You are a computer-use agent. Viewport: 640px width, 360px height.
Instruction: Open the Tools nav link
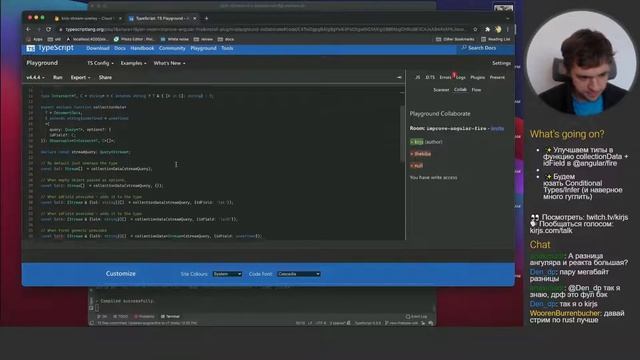tap(227, 48)
